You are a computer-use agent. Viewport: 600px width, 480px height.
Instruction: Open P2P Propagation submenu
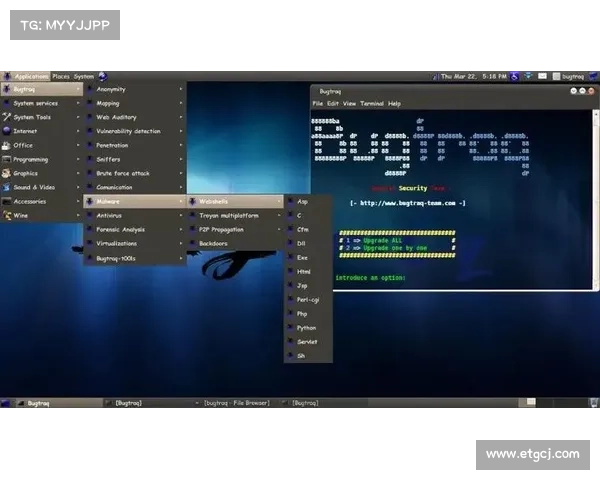tap(235, 230)
